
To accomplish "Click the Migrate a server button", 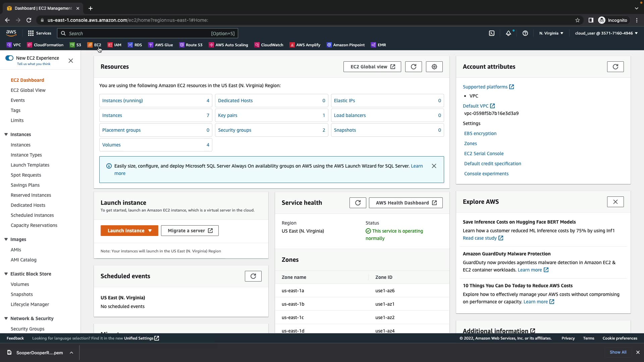I will coord(190,231).
